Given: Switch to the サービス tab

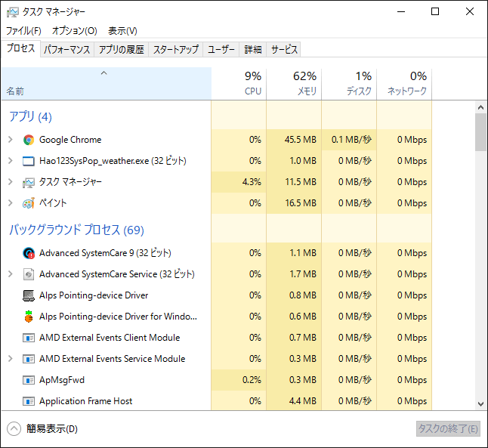Looking at the screenshot, I should 284,50.
